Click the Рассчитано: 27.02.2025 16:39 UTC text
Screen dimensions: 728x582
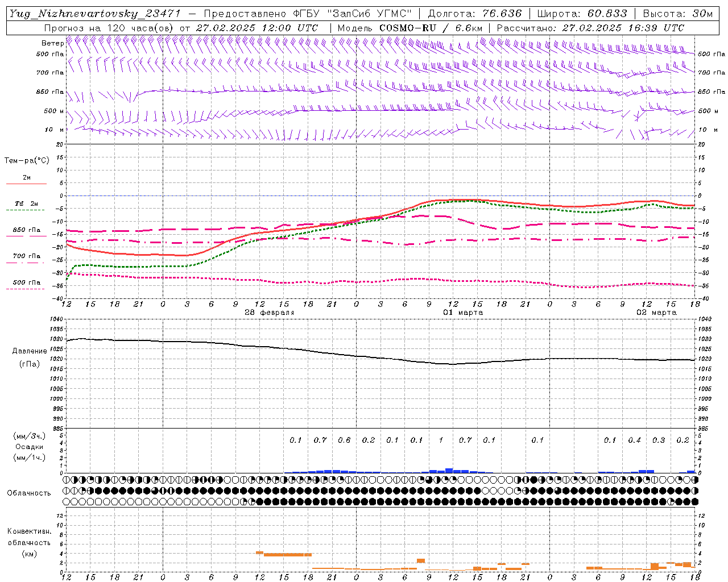[590, 28]
